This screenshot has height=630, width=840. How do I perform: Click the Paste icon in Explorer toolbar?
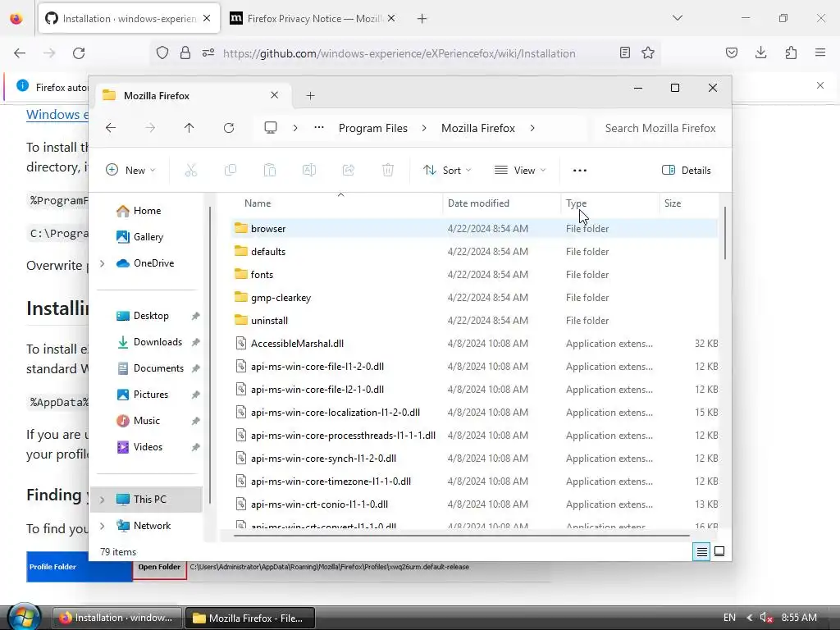pyautogui.click(x=269, y=171)
